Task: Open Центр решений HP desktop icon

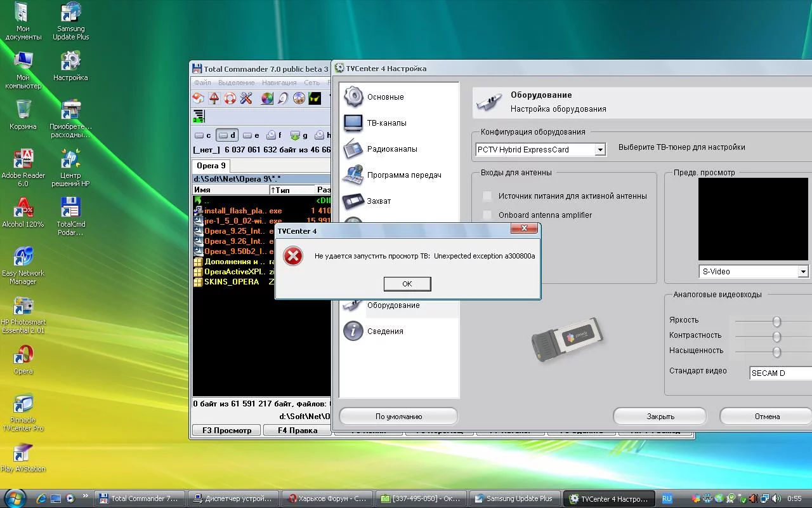Action: click(71, 168)
